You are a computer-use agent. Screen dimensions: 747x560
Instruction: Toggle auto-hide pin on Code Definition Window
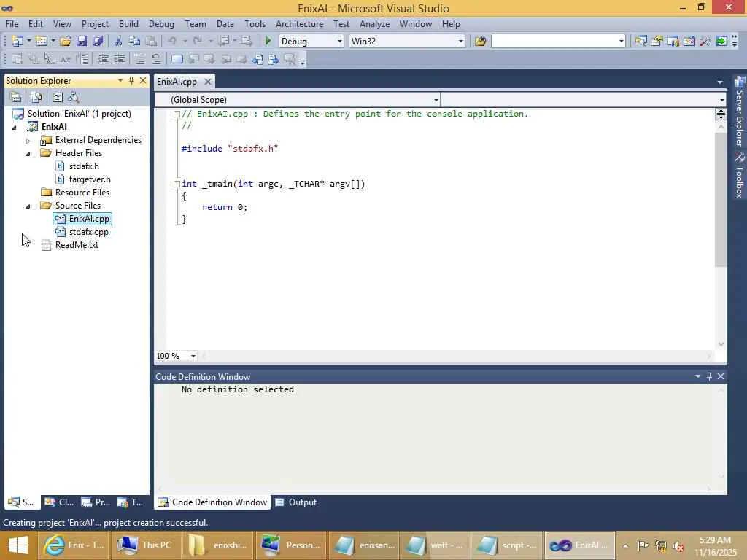pos(709,376)
